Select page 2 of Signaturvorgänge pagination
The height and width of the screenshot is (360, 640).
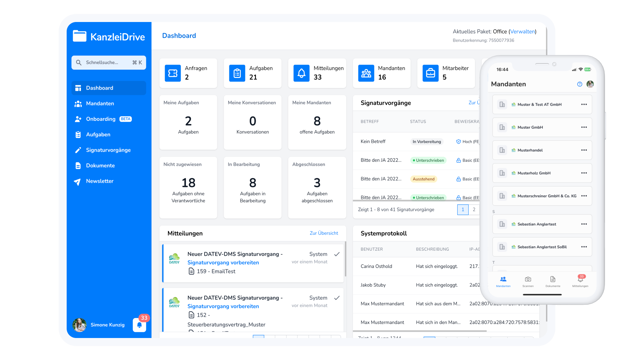click(x=474, y=209)
